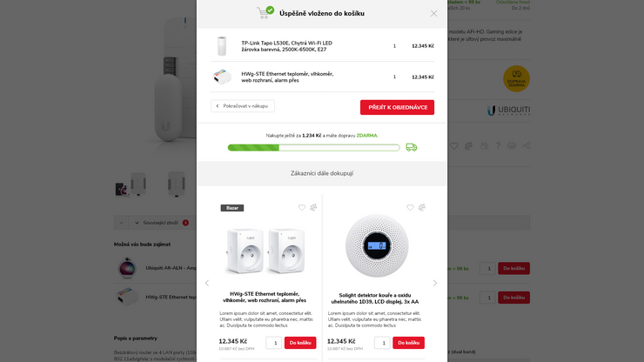Screen dimensions: 644x362
Task: Open HWg-STE Ethernet thermometer thumbnail in cart
Action: coord(222,77)
